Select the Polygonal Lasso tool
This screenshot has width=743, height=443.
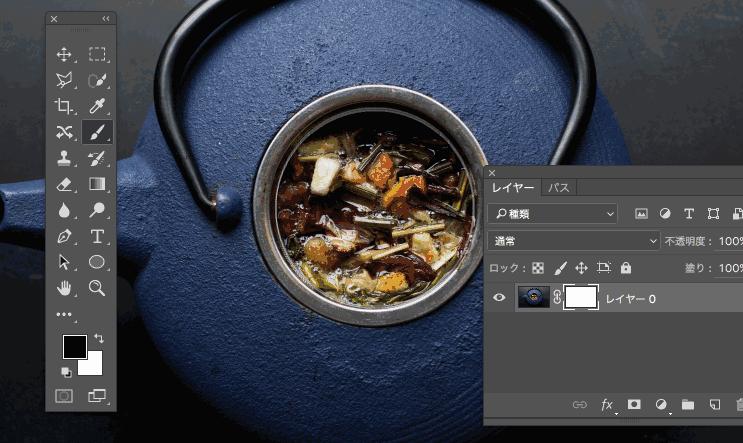pyautogui.click(x=64, y=80)
